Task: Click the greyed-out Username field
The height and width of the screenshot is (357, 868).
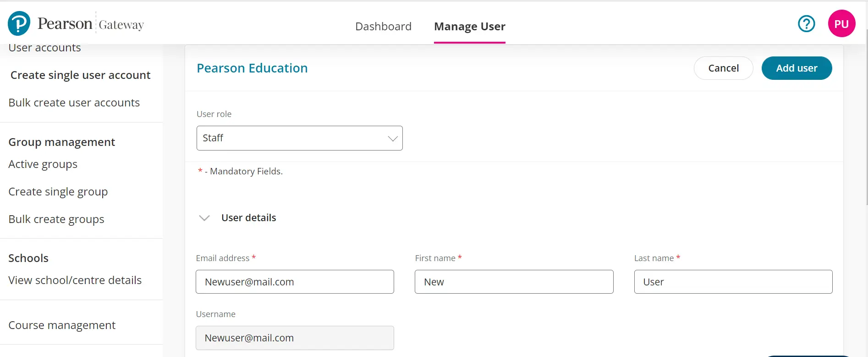Action: (295, 338)
